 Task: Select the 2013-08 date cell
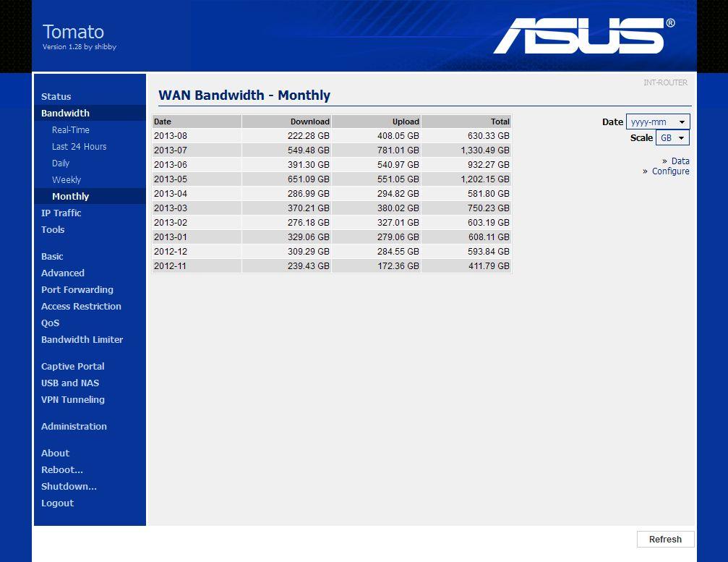(x=197, y=136)
